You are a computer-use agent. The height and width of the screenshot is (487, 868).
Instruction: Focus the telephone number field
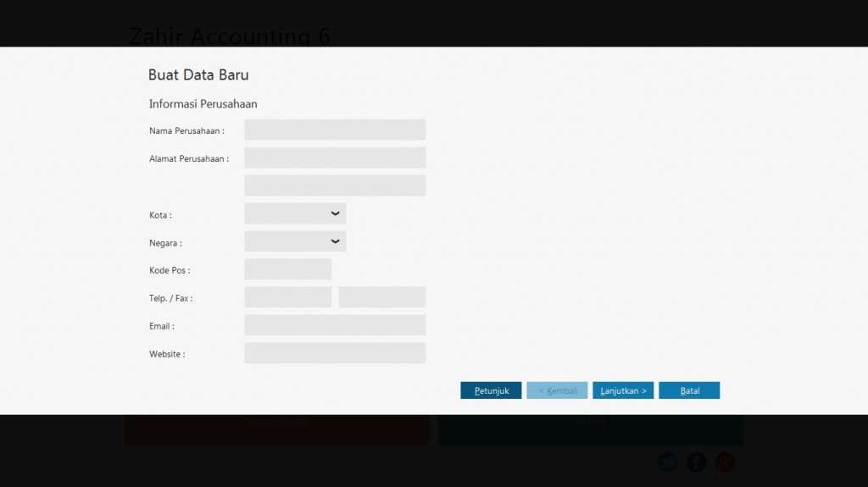pyautogui.click(x=287, y=297)
